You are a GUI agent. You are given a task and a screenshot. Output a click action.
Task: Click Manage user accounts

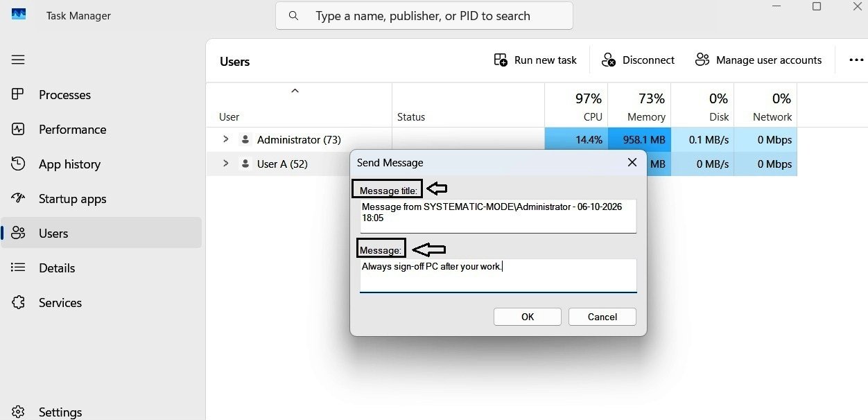[758, 60]
